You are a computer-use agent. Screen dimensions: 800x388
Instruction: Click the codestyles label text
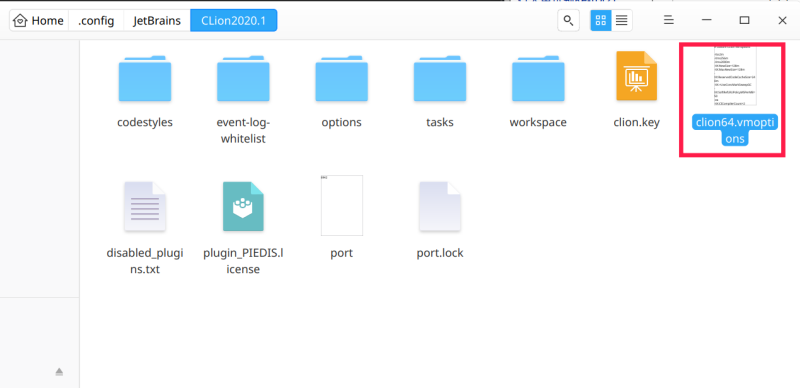pos(145,123)
